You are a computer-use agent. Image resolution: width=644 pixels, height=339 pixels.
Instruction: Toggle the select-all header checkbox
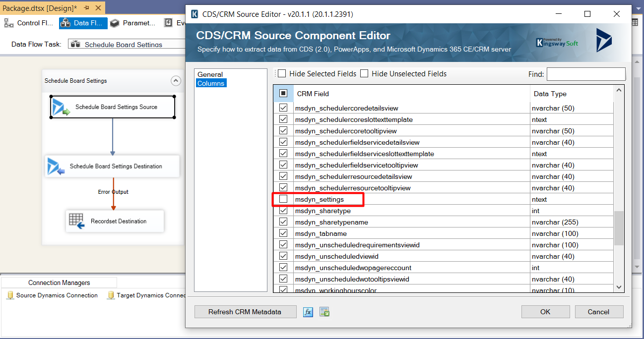tap(283, 93)
